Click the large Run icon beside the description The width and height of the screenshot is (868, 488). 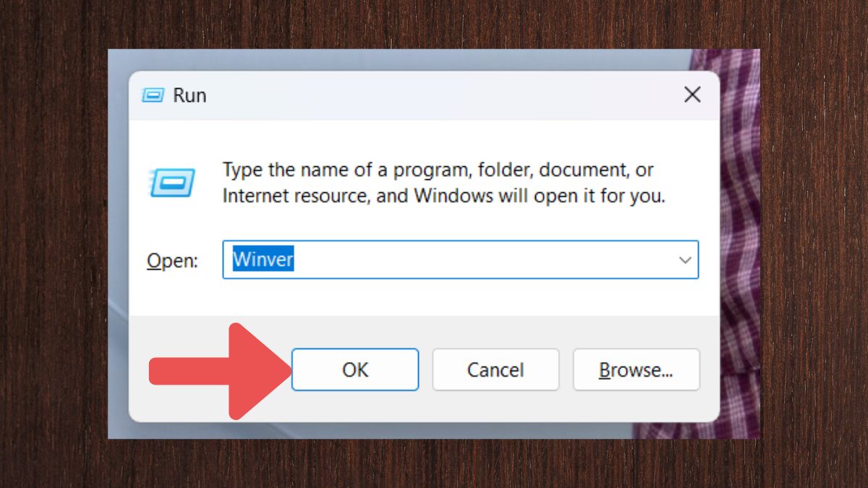(173, 182)
